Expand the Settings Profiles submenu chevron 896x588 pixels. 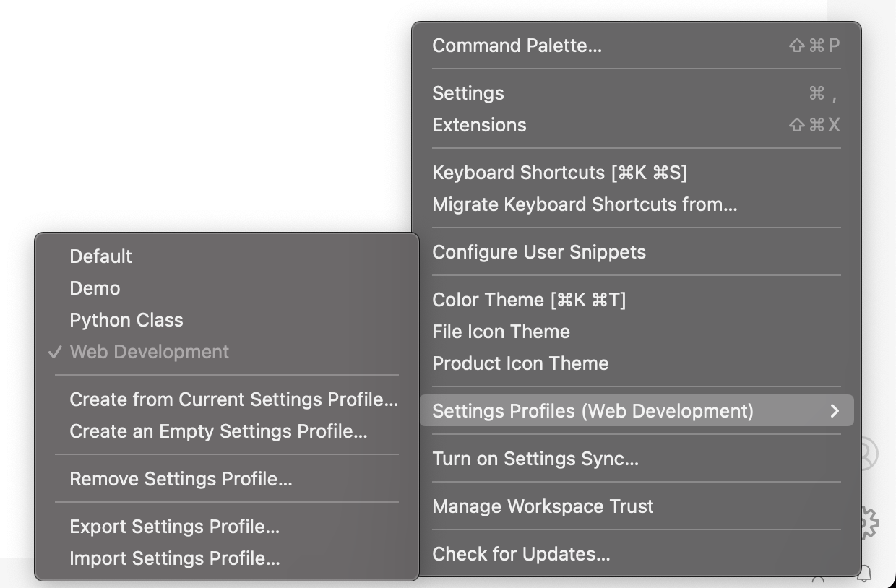tap(835, 410)
